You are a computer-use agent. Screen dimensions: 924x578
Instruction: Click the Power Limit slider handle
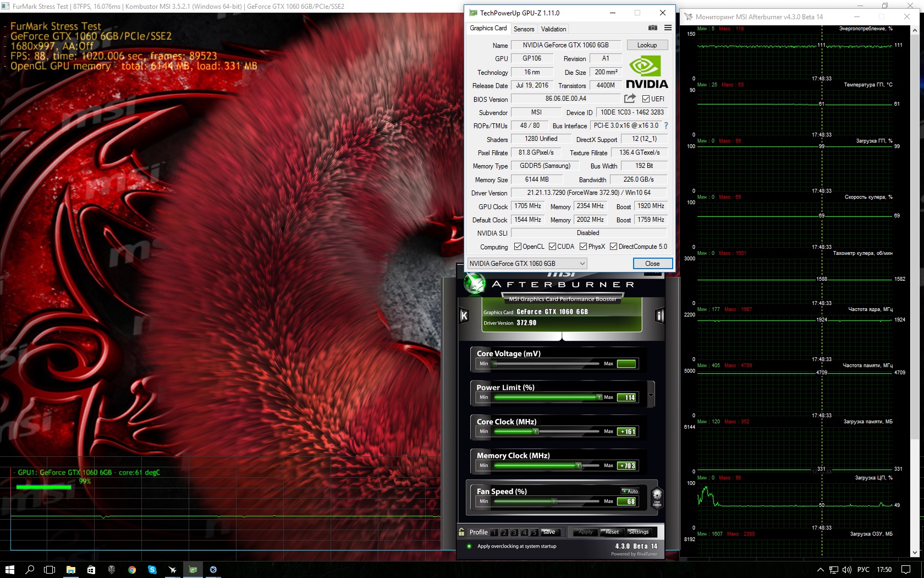599,397
